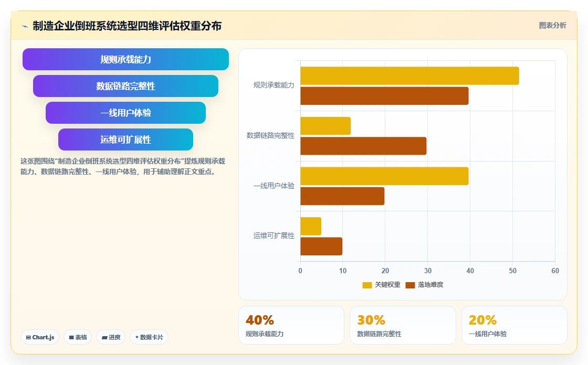Image resolution: width=588 pixels, height=365 pixels.
Task: Click the 运维可扩展性 y-axis label
Action: [274, 235]
